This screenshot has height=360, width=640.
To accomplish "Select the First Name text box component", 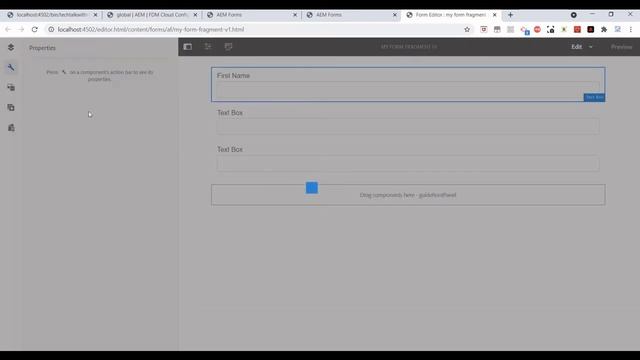I will (408, 84).
